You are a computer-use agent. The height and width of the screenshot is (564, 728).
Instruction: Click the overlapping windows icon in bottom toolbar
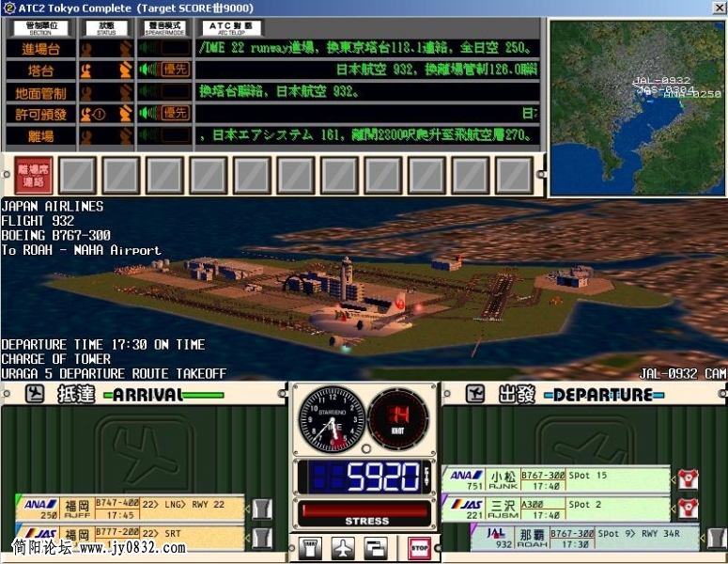[x=375, y=549]
